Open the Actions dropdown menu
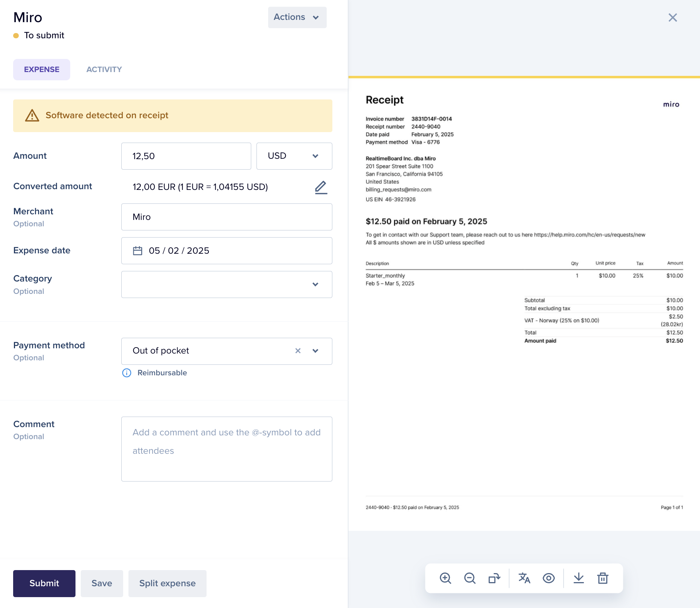Image resolution: width=700 pixels, height=608 pixels. (x=297, y=17)
